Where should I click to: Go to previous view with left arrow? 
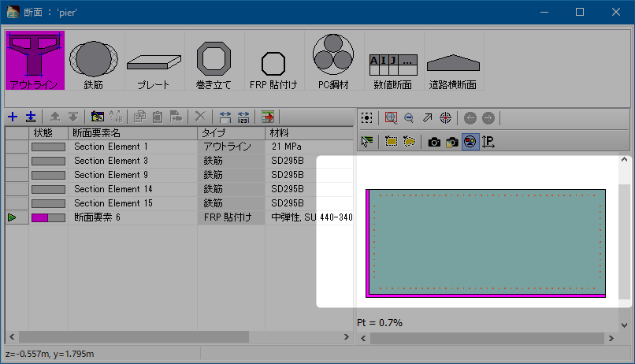[470, 118]
